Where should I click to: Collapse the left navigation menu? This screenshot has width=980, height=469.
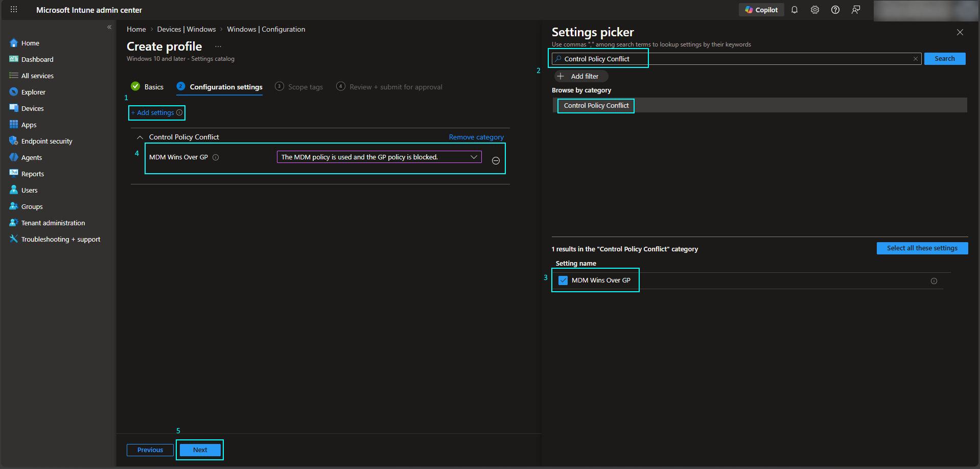[x=109, y=27]
